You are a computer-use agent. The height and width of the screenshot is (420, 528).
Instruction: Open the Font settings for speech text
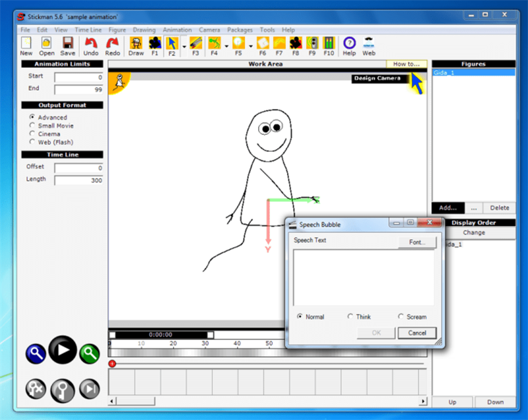point(416,242)
